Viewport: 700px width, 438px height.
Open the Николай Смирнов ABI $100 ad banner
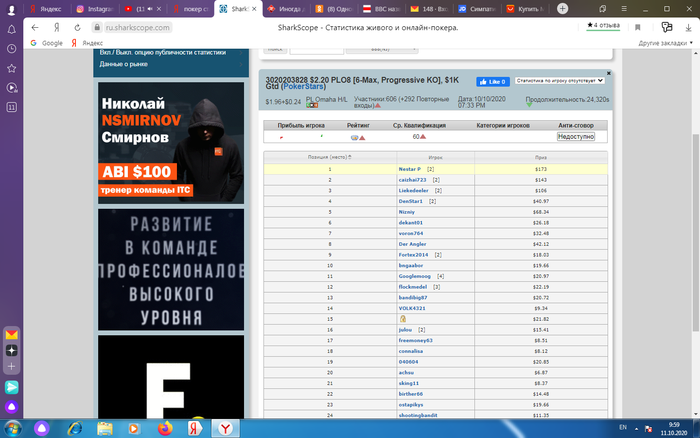click(x=171, y=143)
